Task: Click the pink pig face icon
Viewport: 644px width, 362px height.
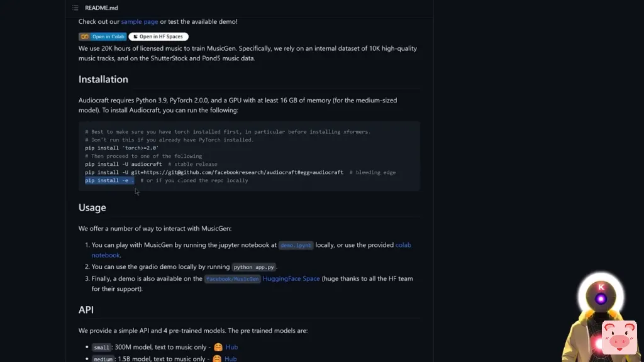Action: point(619,337)
